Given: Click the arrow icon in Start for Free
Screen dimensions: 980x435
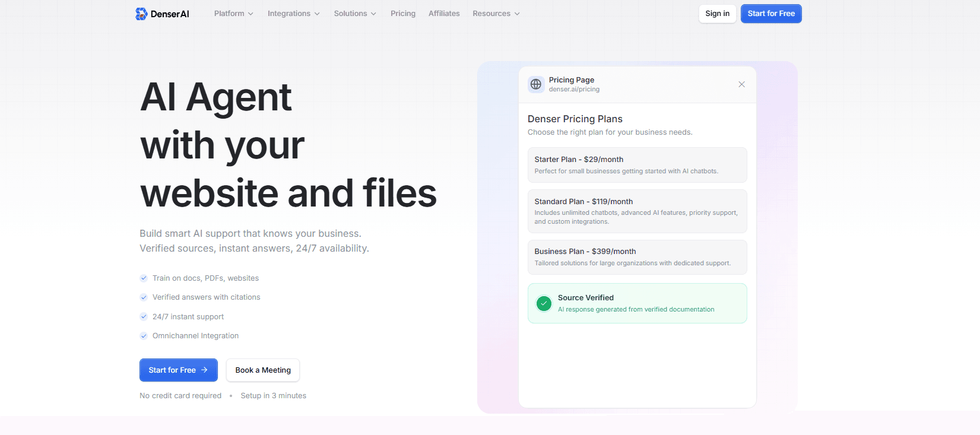Looking at the screenshot, I should [205, 370].
